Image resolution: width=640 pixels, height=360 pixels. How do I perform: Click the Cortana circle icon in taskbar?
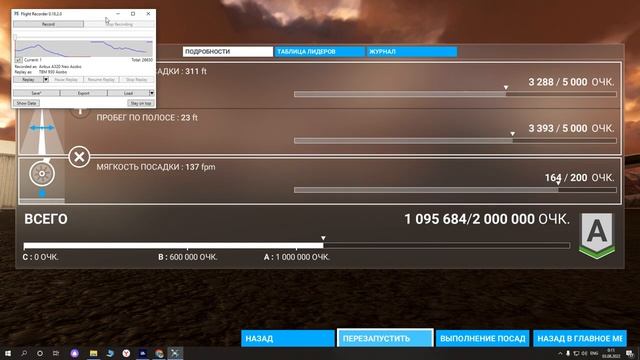pos(40,353)
